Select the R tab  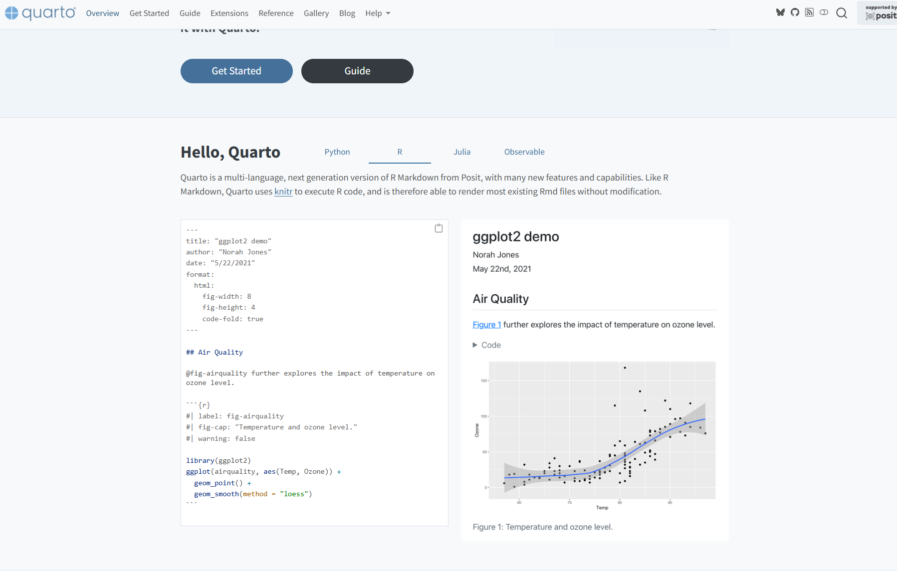[400, 152]
